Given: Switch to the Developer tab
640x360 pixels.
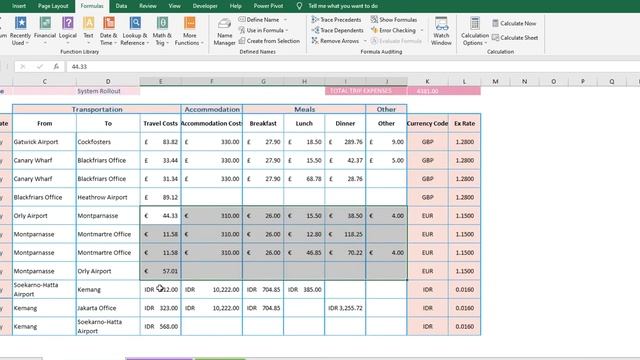Looking at the screenshot, I should pyautogui.click(x=205, y=6).
